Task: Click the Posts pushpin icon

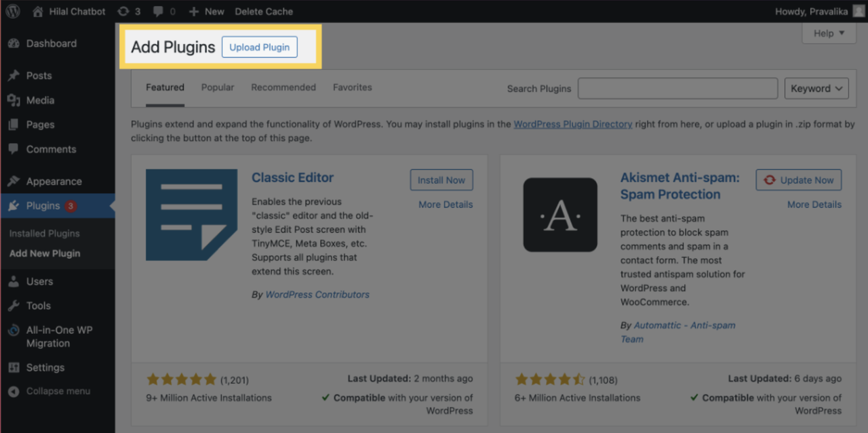Action: pos(14,75)
